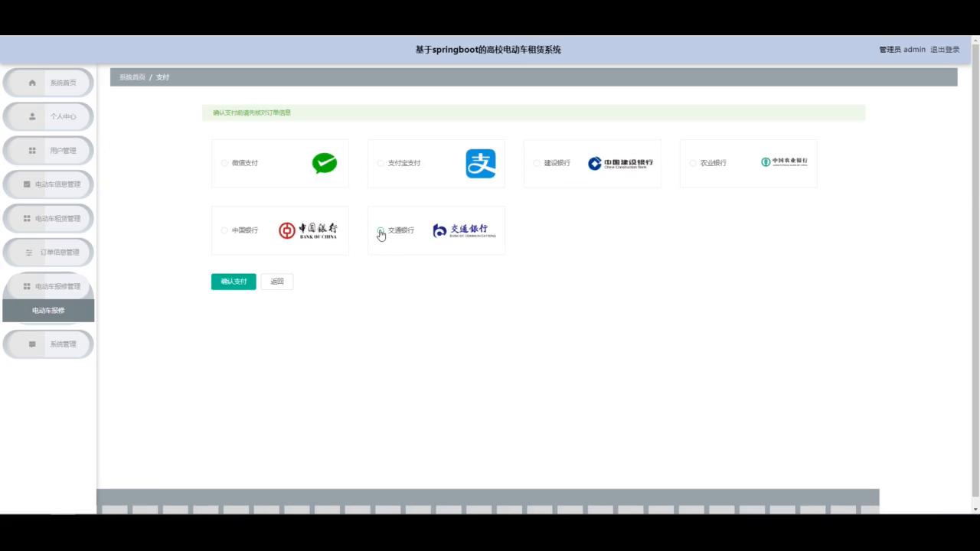Click the green WeChat Pay logo
The image size is (980, 551).
point(325,163)
